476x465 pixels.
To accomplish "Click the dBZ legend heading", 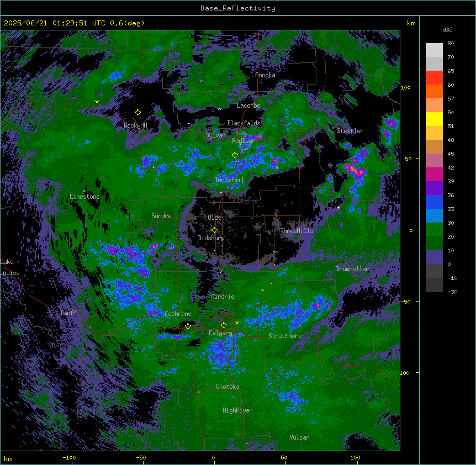I will pos(447,30).
